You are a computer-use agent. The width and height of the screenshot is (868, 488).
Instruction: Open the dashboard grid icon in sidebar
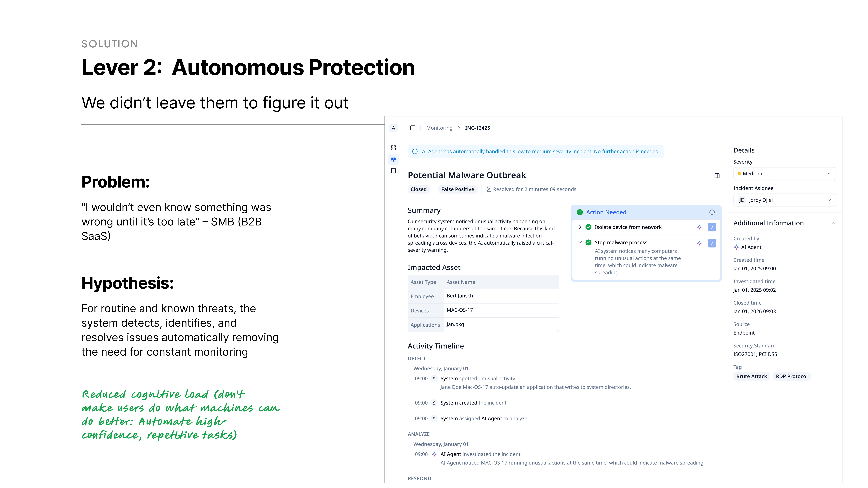[x=393, y=148]
